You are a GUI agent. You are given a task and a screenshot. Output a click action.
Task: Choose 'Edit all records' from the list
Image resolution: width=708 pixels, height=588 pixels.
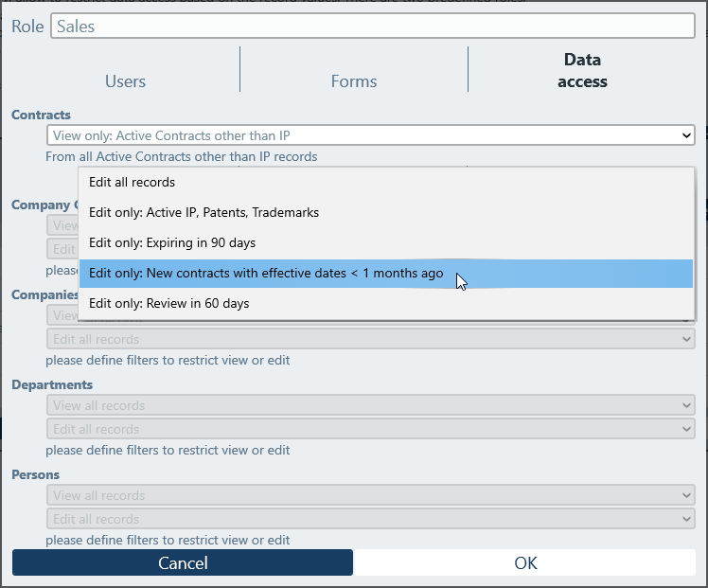[132, 183]
